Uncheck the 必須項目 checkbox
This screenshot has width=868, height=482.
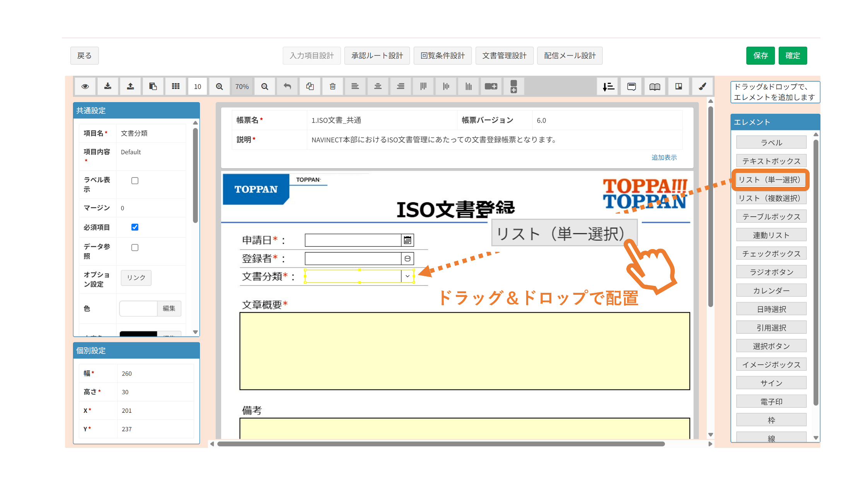point(135,227)
